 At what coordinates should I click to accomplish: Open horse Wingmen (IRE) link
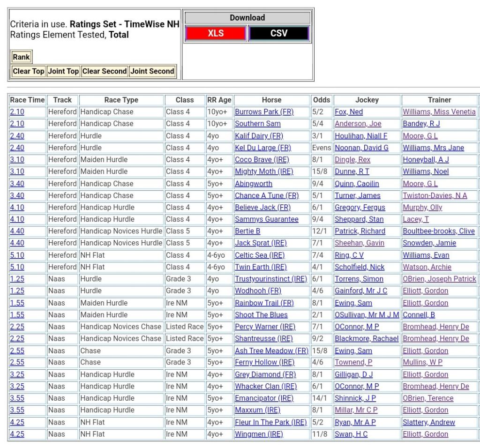259,434
